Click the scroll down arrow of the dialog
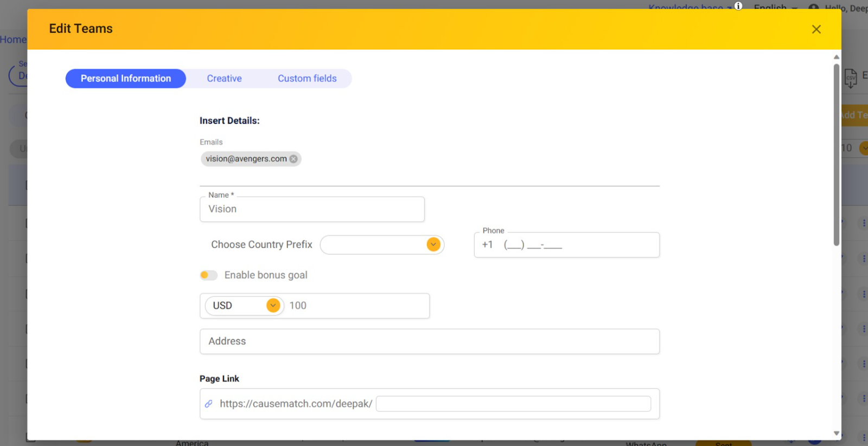Viewport: 868px width, 446px height. [837, 434]
